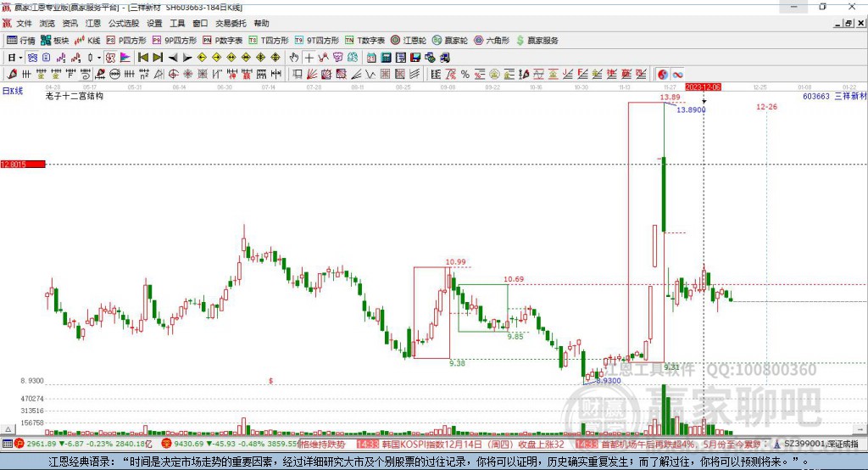Expand the candlestick style dropdown arrow
This screenshot has height=470, width=868.
click(x=98, y=58)
